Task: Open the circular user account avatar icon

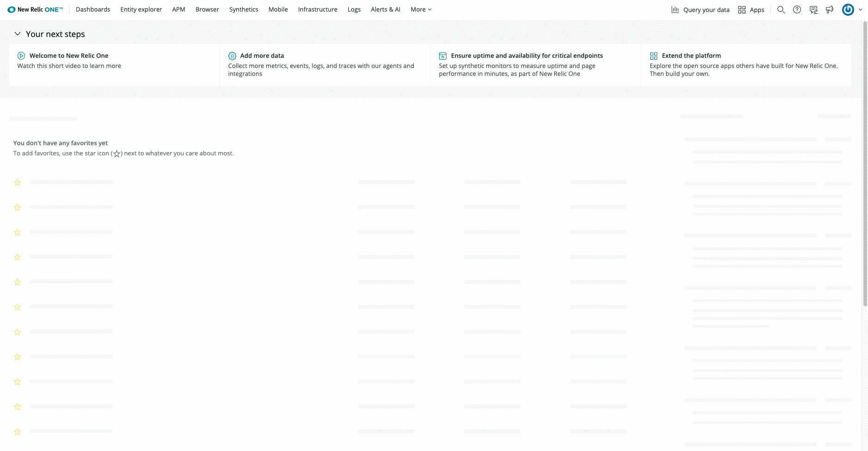Action: click(x=848, y=9)
